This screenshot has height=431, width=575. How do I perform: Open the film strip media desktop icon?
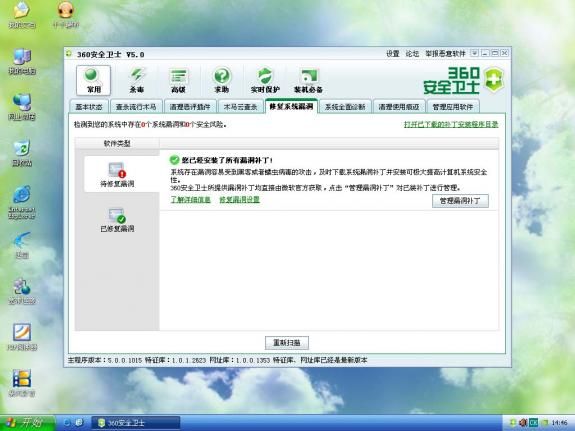22,383
